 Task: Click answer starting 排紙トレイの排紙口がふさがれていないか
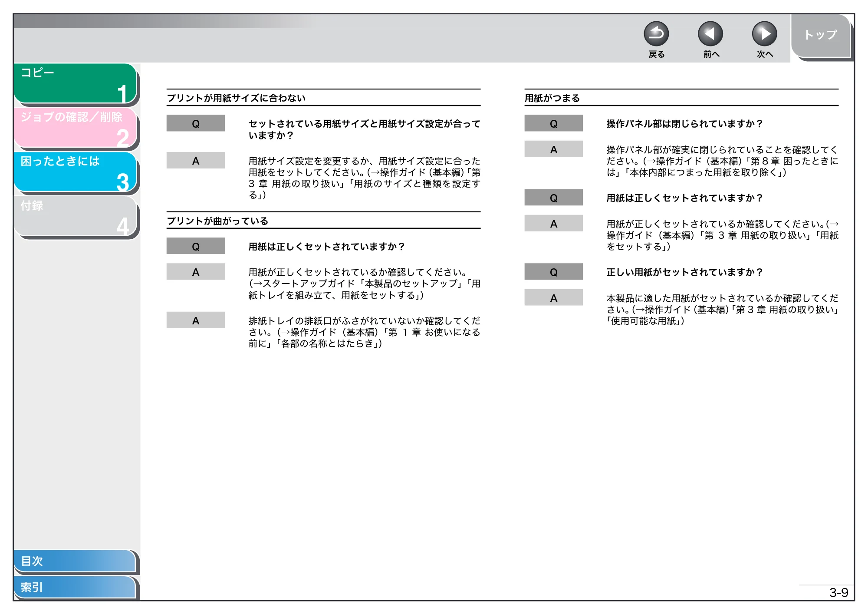coord(364,332)
